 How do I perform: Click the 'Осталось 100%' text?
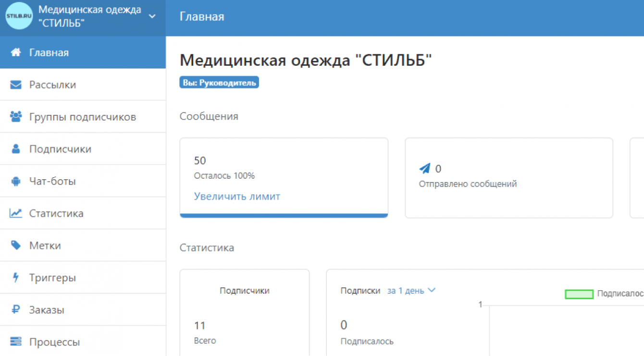[224, 176]
